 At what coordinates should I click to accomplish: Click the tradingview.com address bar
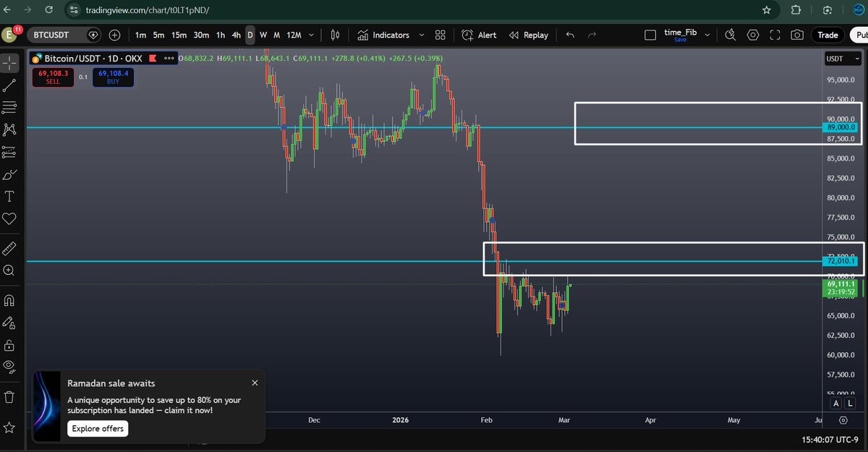tap(148, 11)
